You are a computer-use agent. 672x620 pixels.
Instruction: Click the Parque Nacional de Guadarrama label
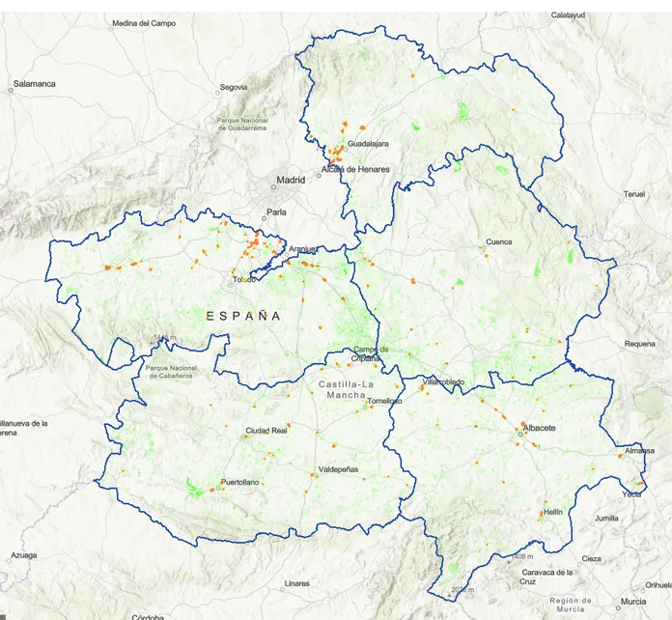(x=241, y=124)
